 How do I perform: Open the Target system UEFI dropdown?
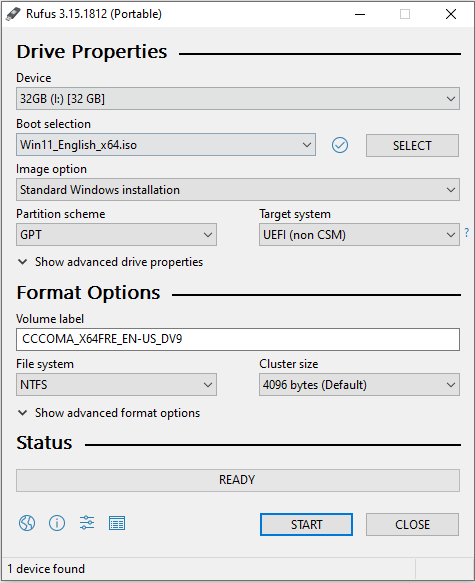[x=359, y=235]
